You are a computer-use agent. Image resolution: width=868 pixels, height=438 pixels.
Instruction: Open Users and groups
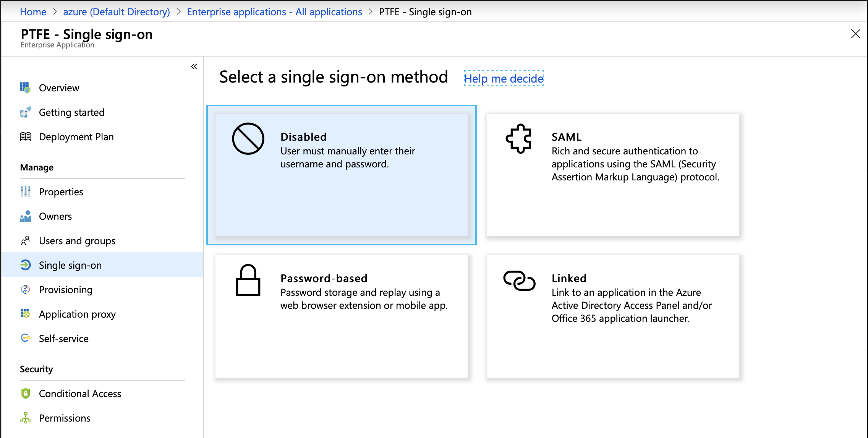[x=102, y=241]
